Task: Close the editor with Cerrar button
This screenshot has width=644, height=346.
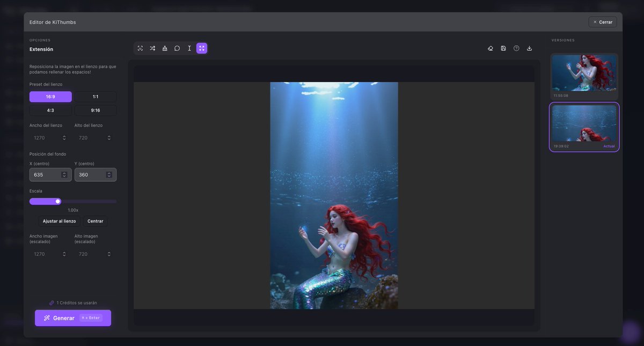Action: tap(603, 22)
